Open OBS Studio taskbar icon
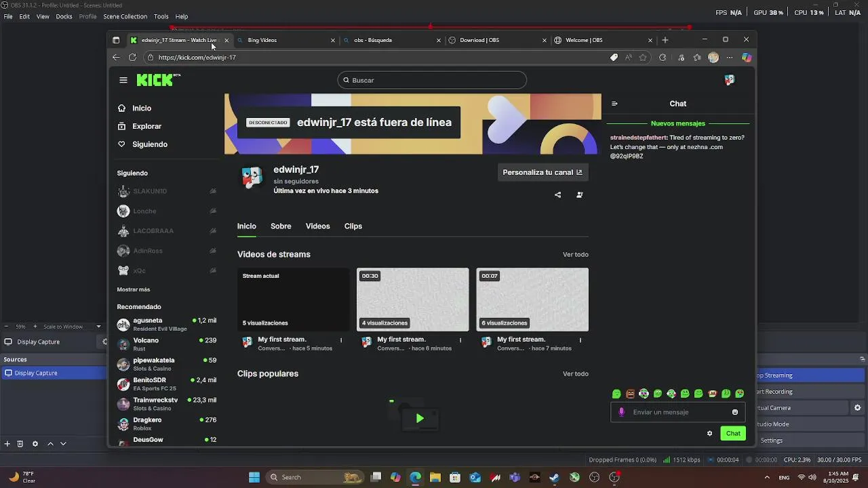This screenshot has height=488, width=868. click(x=614, y=477)
